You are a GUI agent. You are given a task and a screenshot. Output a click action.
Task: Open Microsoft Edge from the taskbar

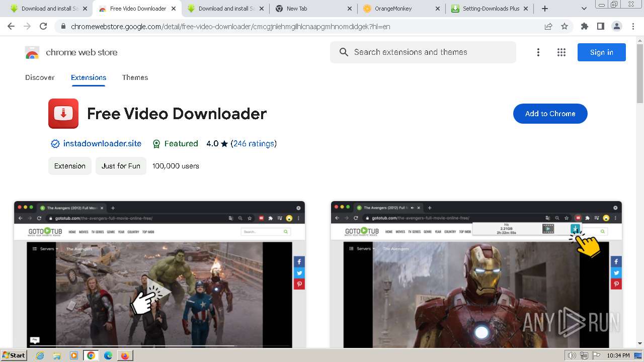(x=108, y=355)
